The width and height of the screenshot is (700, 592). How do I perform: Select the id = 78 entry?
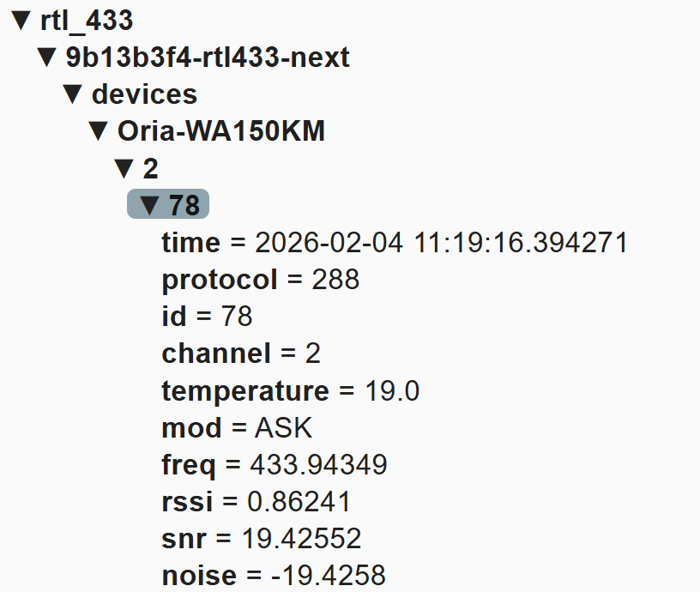207,317
